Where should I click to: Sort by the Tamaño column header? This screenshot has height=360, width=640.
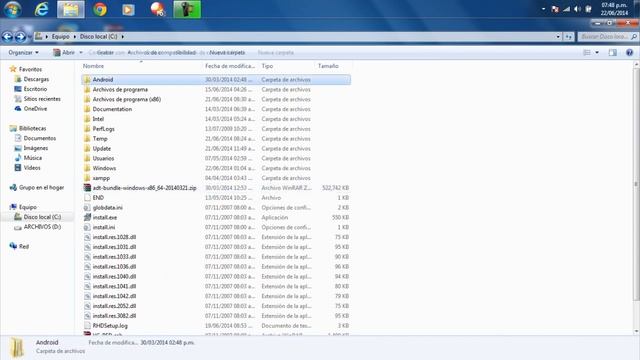pyautogui.click(x=332, y=66)
